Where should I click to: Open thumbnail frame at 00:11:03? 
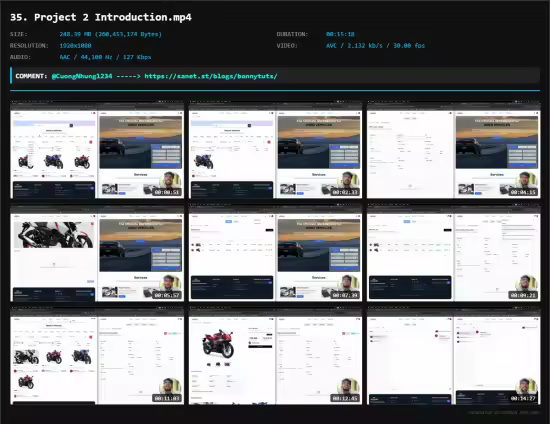97,355
